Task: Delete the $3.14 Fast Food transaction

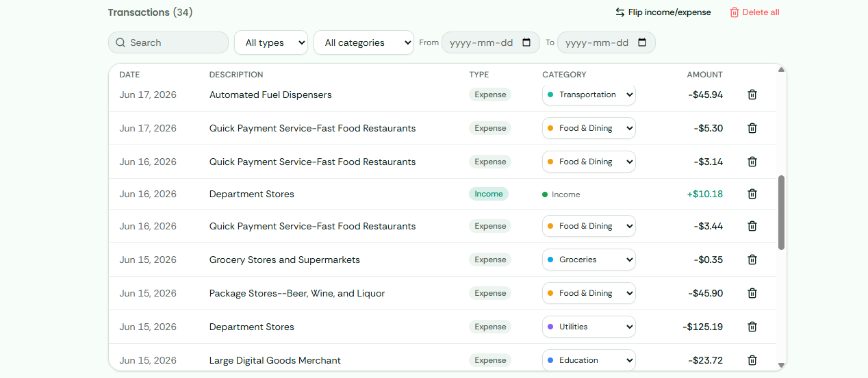Action: 752,162
